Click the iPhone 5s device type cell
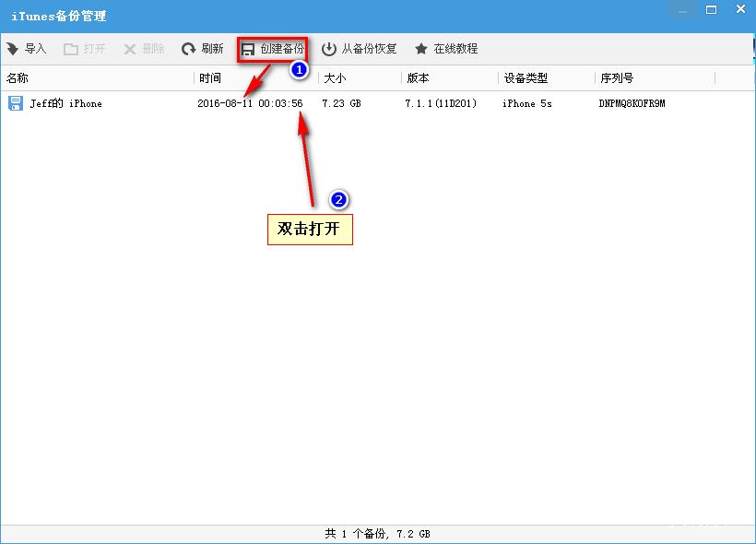The width and height of the screenshot is (756, 544). (x=526, y=103)
